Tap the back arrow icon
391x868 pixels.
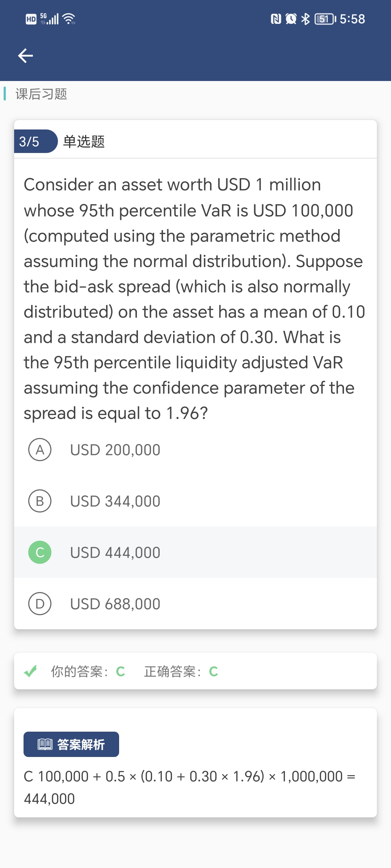pos(25,56)
